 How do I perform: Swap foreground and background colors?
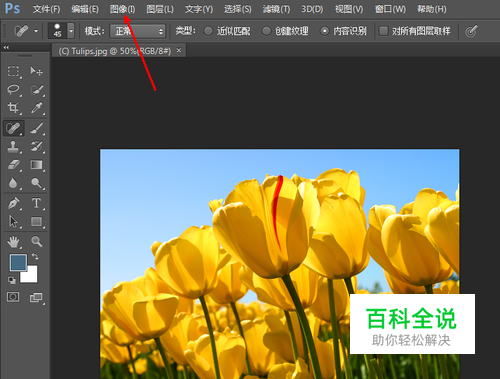35,257
